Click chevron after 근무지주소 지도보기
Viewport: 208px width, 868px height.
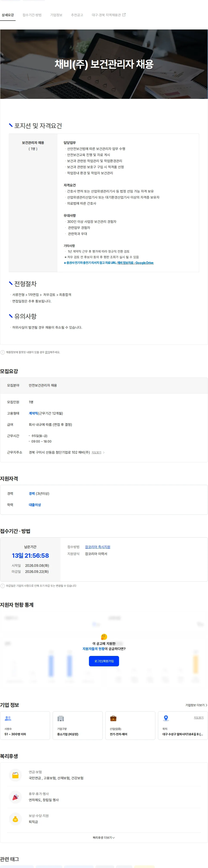[x=104, y=453]
